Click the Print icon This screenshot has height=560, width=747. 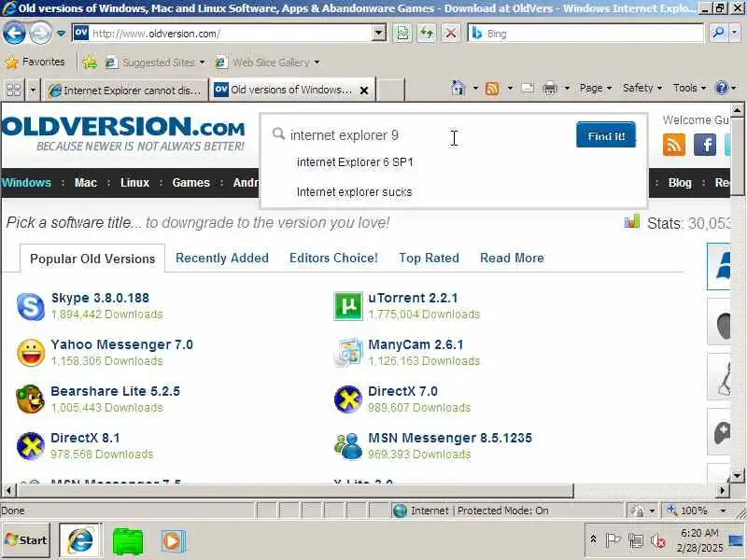(550, 88)
